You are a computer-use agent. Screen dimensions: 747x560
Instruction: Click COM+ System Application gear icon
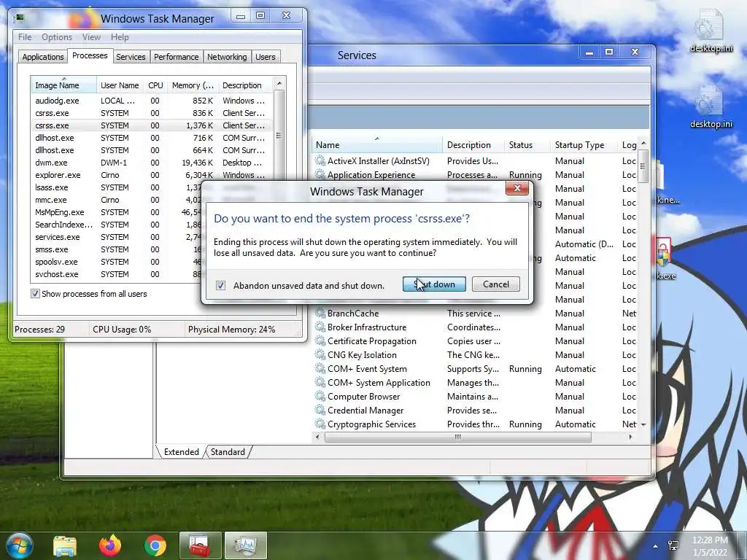click(320, 382)
